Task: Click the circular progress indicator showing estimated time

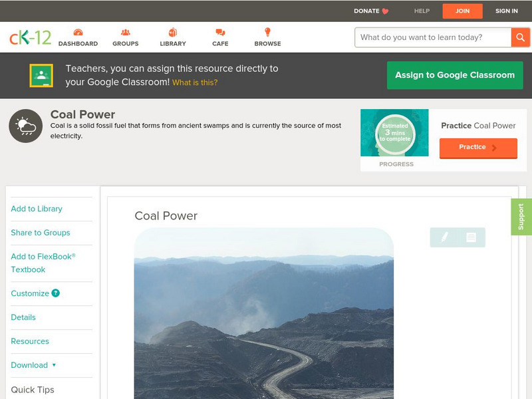Action: point(396,133)
